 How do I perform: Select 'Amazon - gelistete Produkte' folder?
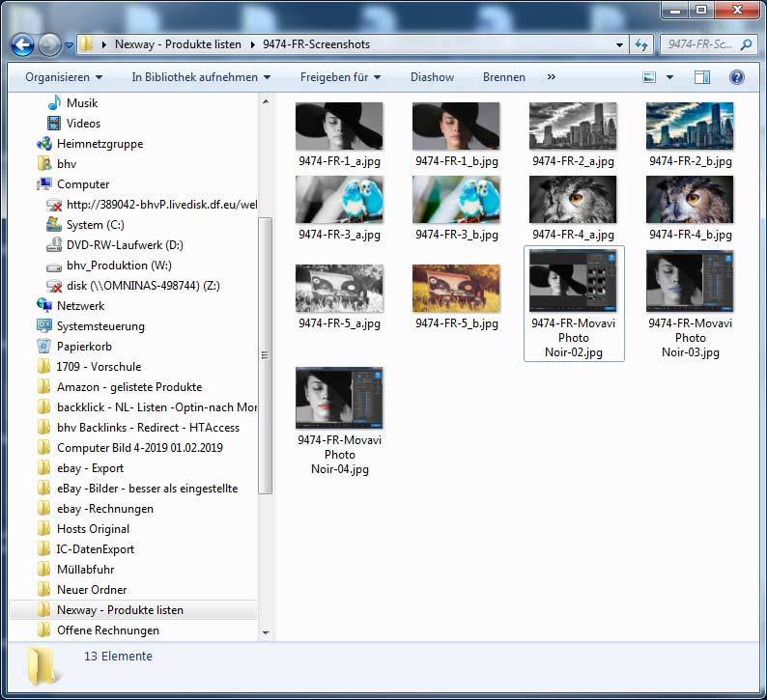point(129,387)
